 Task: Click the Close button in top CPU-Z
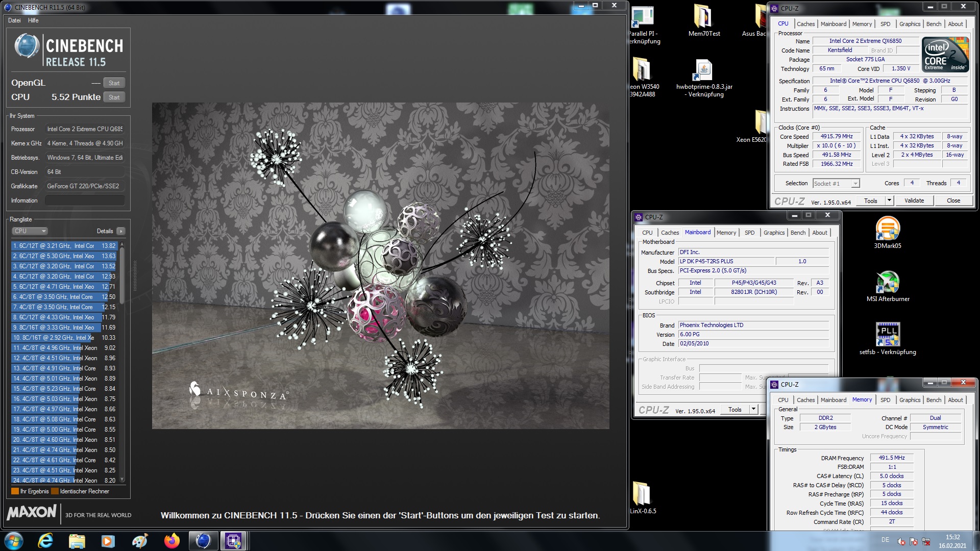point(953,201)
